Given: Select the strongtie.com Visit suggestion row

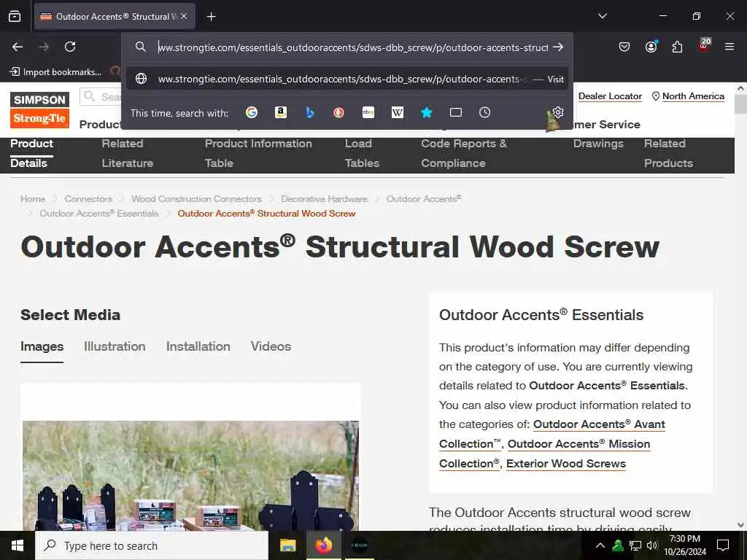Looking at the screenshot, I should [x=347, y=79].
